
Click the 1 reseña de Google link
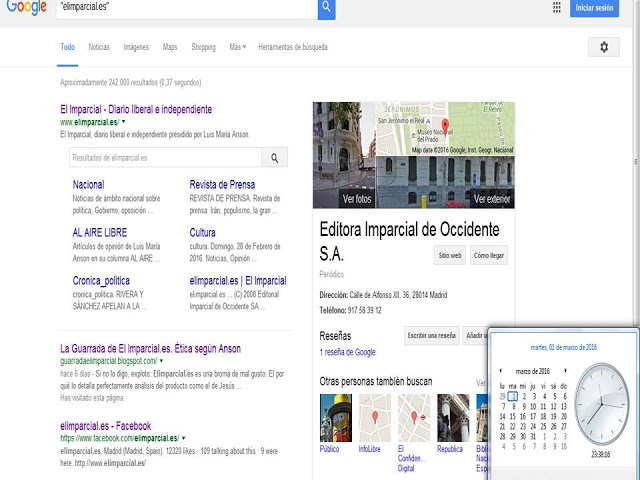tap(347, 352)
